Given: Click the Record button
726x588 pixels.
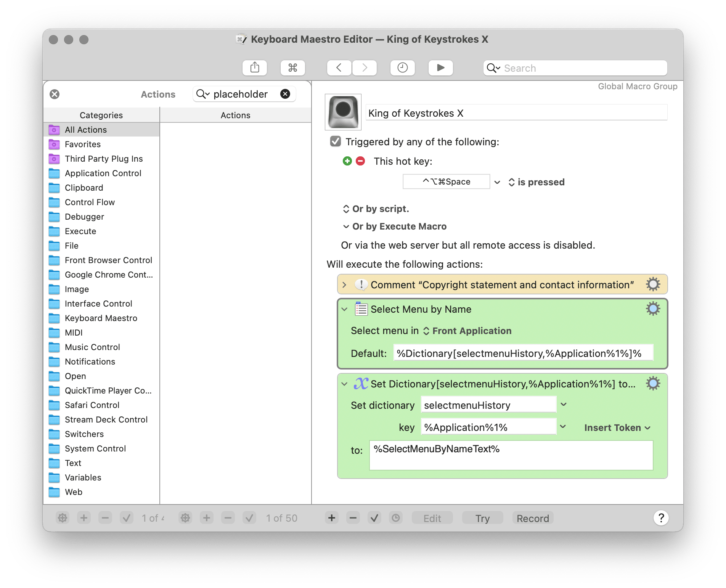Looking at the screenshot, I should [x=533, y=518].
